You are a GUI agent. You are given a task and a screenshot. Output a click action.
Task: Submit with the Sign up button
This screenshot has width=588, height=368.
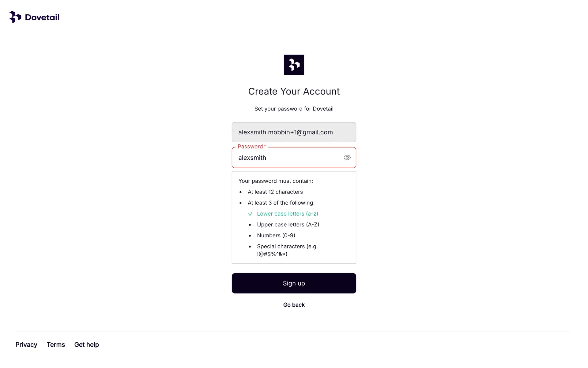[294, 283]
